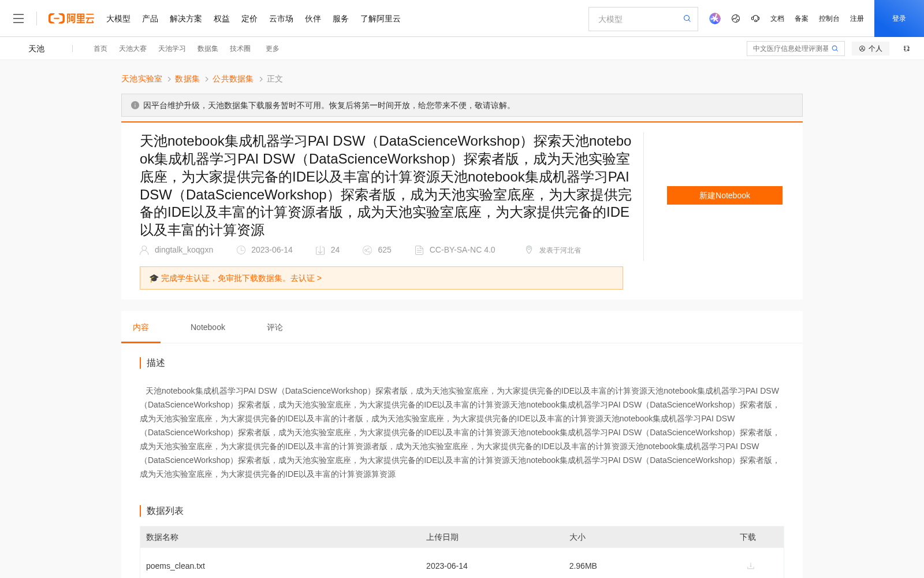924x578 pixels.
Task: Open the hamburger menu icon
Action: click(x=18, y=18)
